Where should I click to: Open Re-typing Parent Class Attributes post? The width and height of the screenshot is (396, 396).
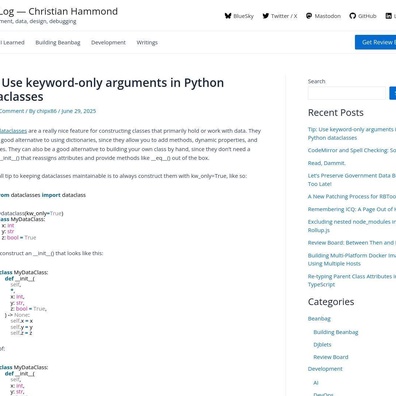click(352, 280)
